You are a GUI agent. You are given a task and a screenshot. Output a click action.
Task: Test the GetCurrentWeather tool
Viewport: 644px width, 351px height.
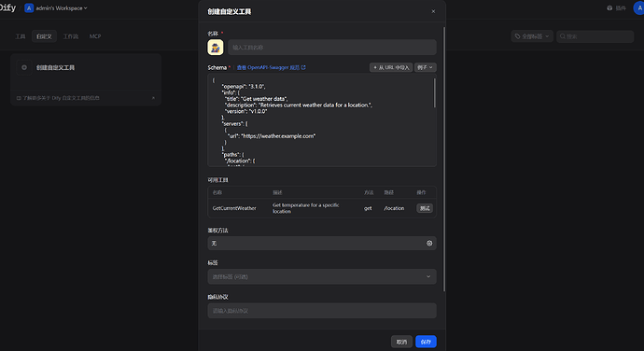coord(425,208)
